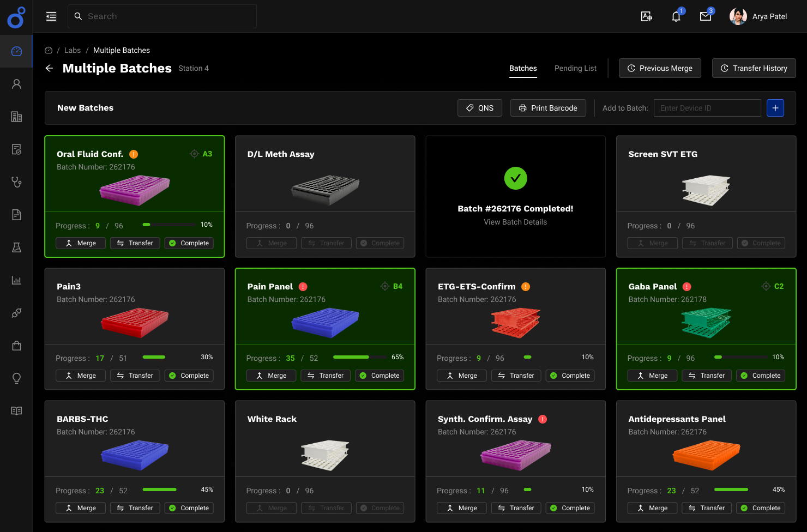
Task: Open Previous Merge
Action: (660, 68)
